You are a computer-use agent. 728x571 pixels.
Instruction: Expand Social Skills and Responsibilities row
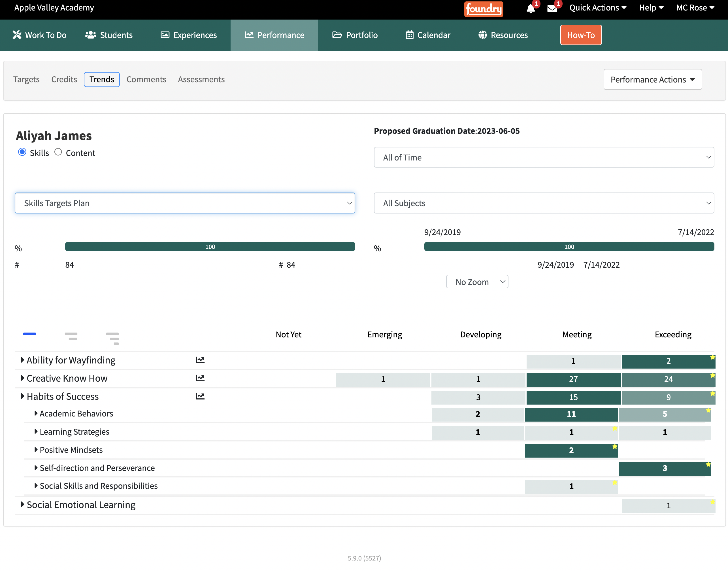tap(36, 485)
